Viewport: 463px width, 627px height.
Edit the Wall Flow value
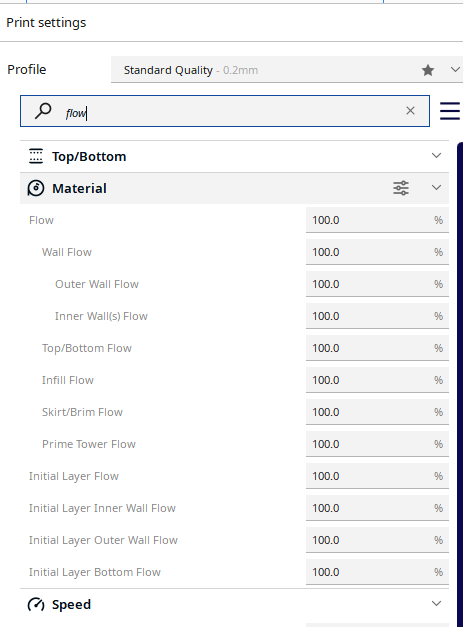377,252
